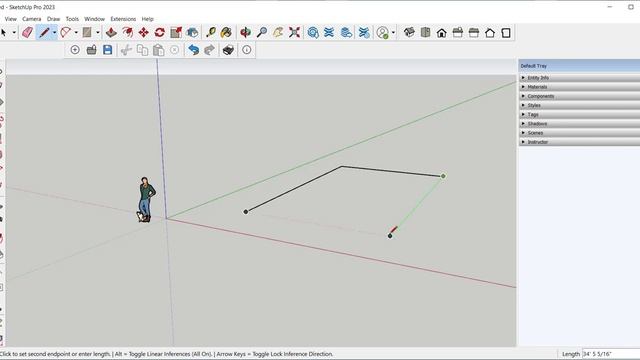Click the "Length" label in status bar
Image resolution: width=640 pixels, height=360 pixels.
571,354
